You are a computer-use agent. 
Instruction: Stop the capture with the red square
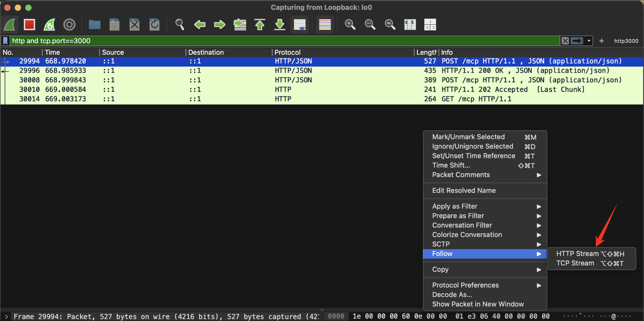point(29,24)
